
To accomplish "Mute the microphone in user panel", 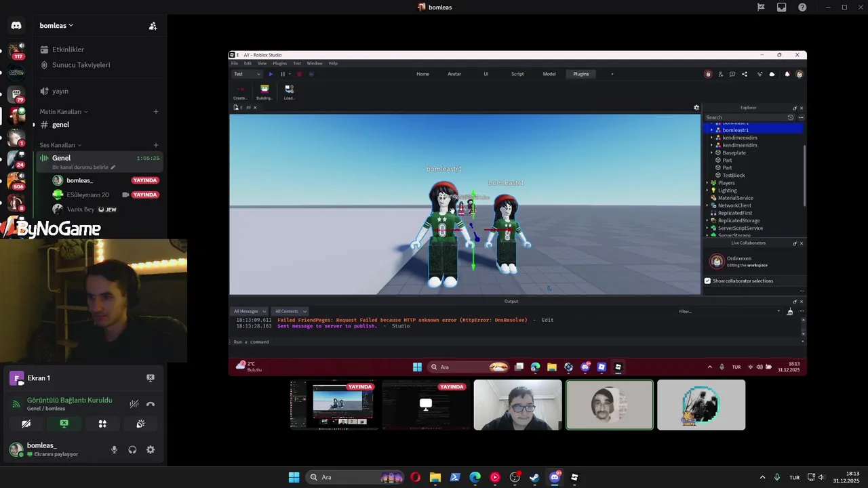I will (114, 449).
